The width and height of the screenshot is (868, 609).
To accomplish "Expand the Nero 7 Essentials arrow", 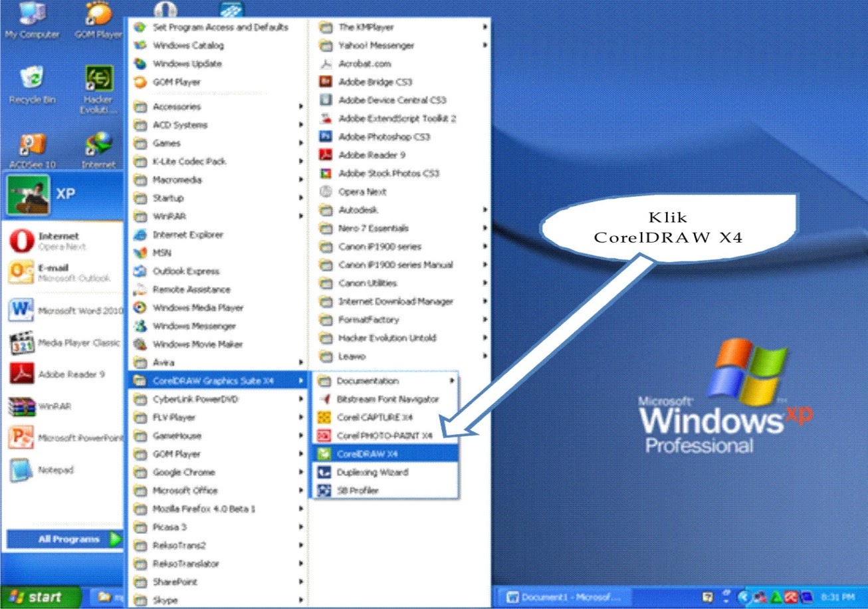I will [486, 228].
